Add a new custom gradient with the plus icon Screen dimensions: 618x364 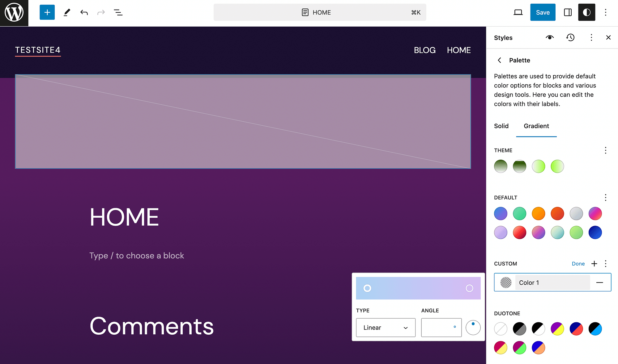(594, 264)
